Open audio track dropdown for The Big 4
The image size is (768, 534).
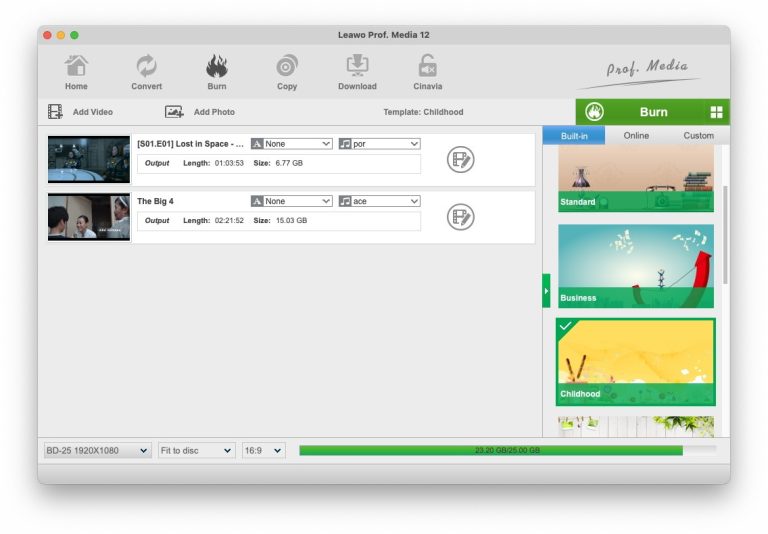379,201
